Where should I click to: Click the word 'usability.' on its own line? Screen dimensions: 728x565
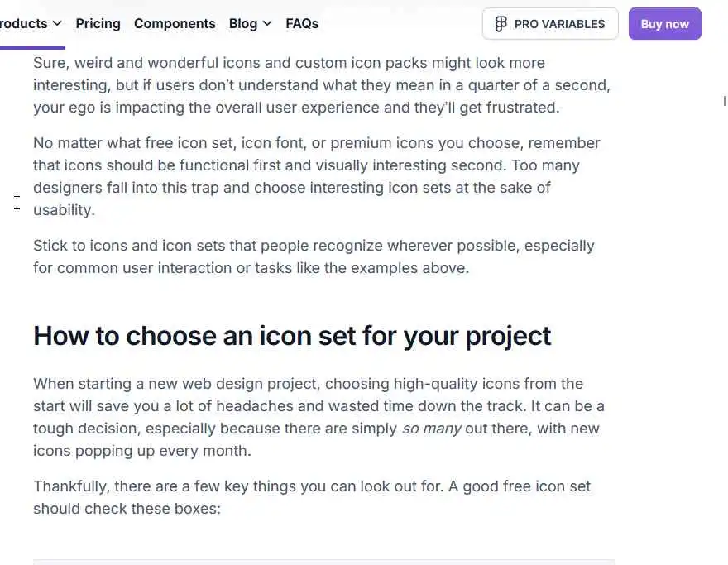[x=64, y=210]
